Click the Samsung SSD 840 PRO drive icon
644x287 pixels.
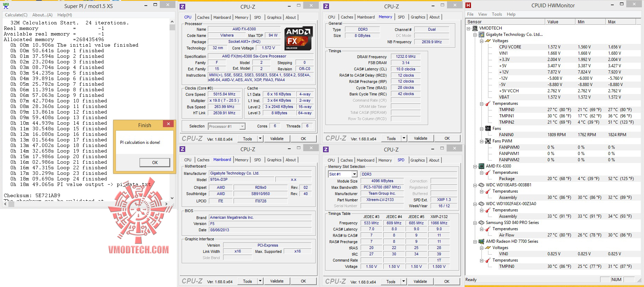pos(481,223)
